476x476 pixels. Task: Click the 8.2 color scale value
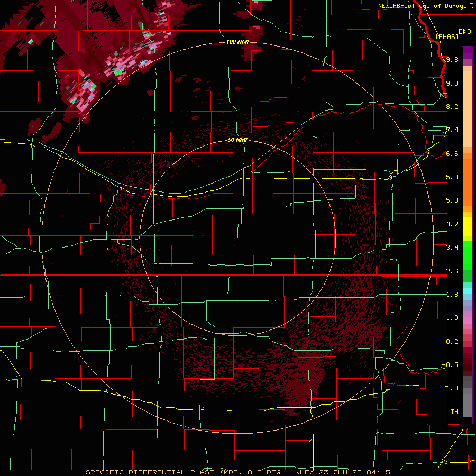(x=452, y=106)
